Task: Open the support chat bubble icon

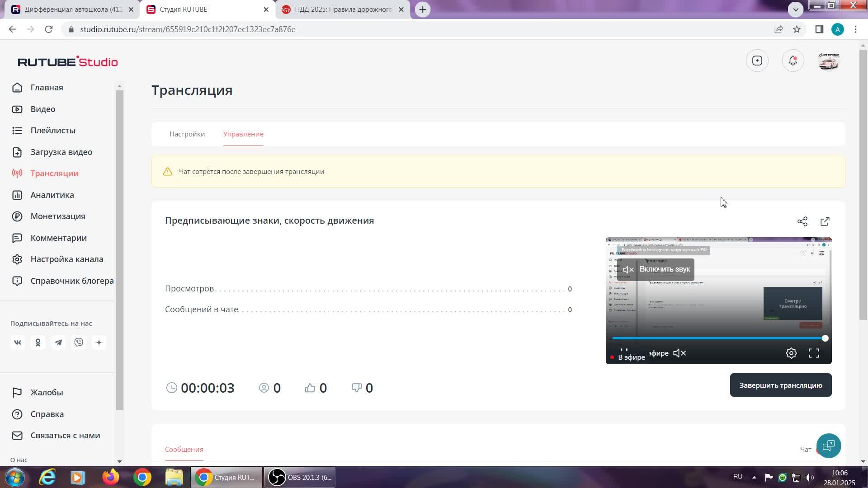Action: click(x=828, y=446)
